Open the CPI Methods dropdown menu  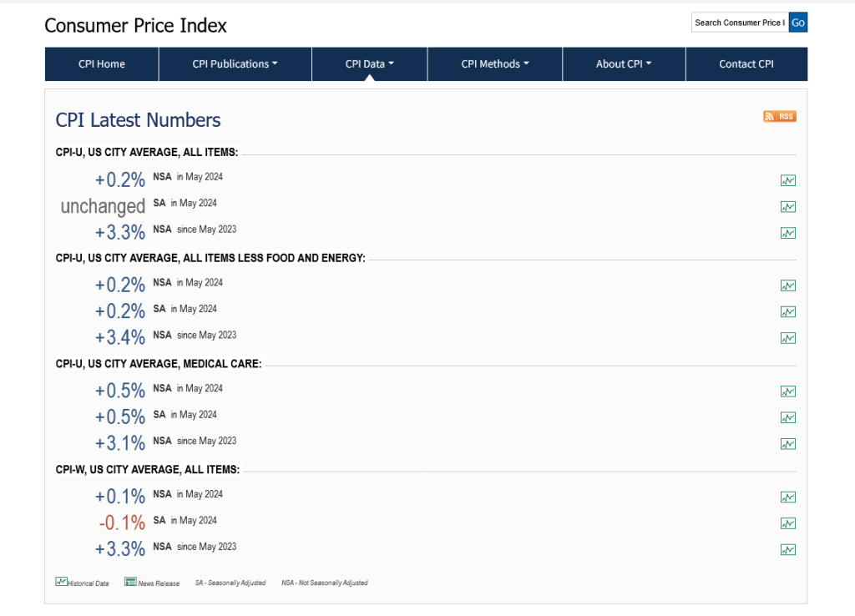coord(495,64)
